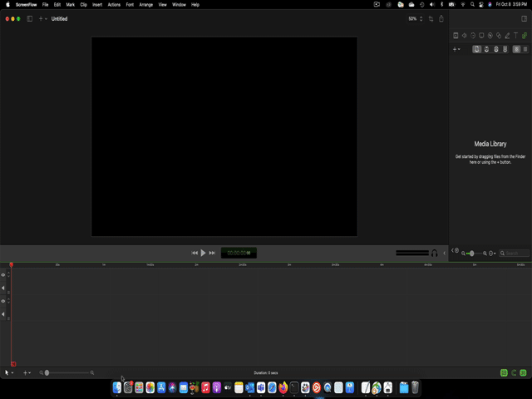
Task: Open the Arrange menu
Action: (146, 4)
